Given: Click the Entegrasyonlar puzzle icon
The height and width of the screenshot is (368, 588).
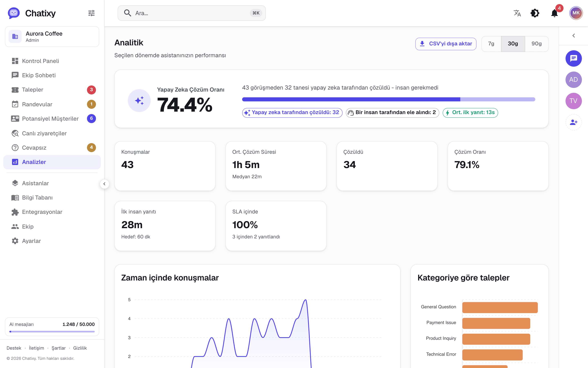Looking at the screenshot, I should [x=15, y=212].
